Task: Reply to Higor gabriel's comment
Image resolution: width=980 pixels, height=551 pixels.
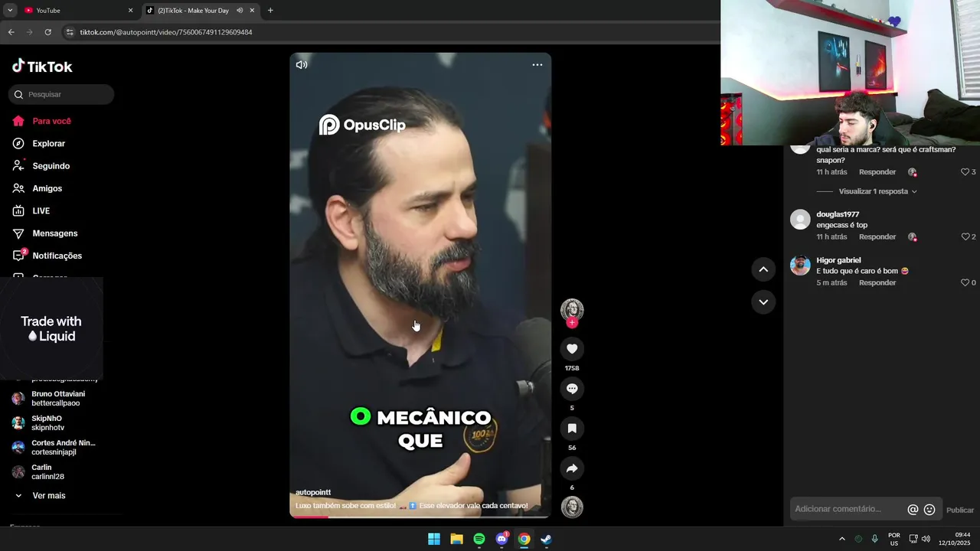Action: (877, 283)
